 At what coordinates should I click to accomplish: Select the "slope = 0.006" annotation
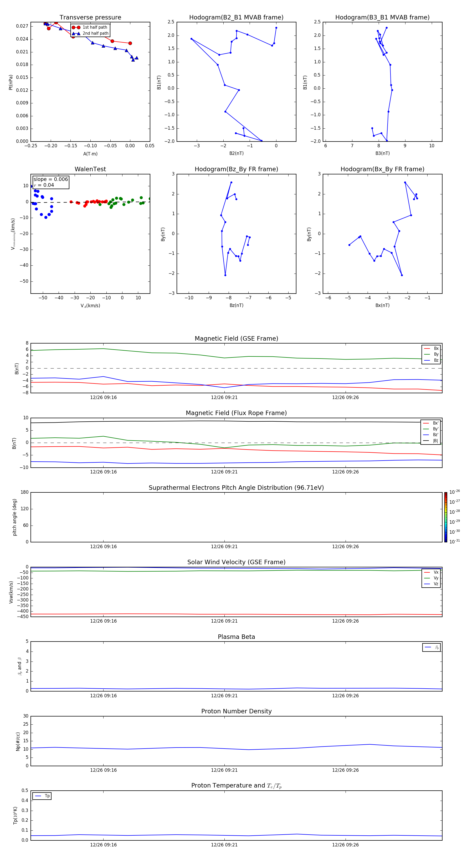pos(51,179)
